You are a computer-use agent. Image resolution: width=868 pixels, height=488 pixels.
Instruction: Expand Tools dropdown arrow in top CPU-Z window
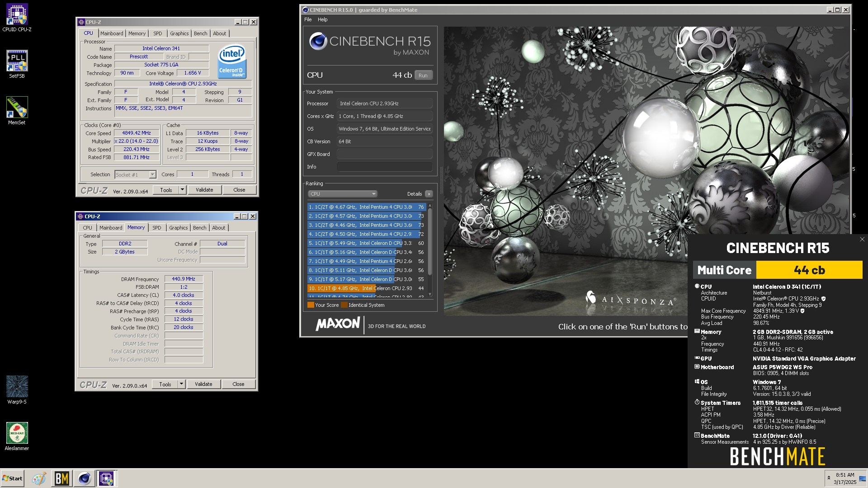tap(183, 190)
